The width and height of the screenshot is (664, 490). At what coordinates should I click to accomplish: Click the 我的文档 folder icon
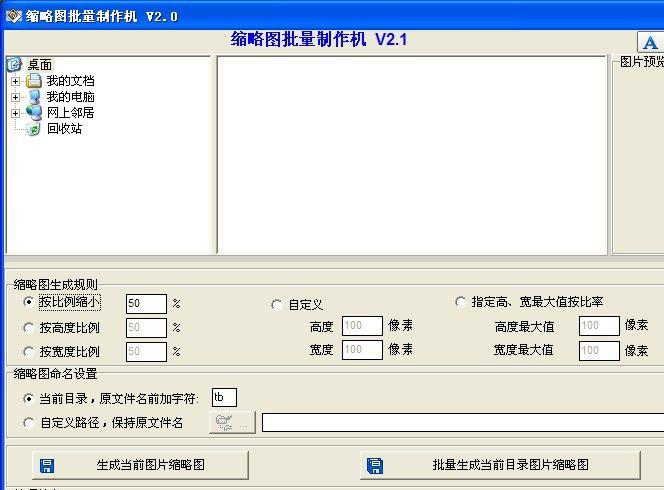34,81
